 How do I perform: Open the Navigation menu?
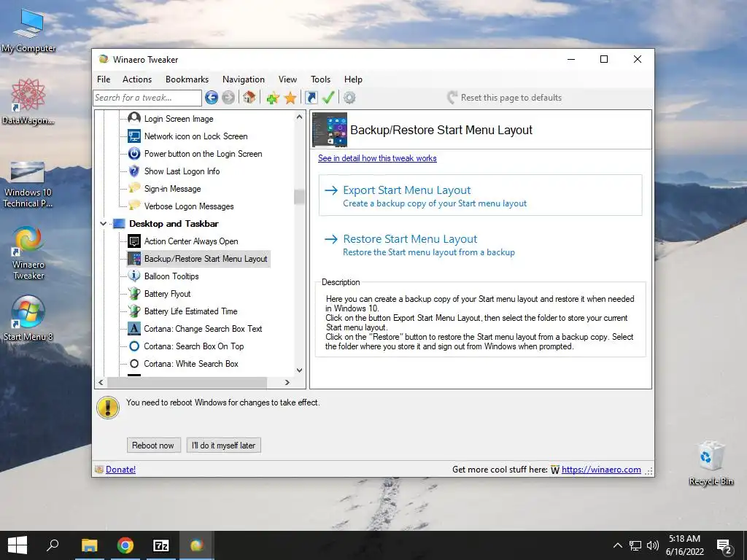click(x=244, y=79)
